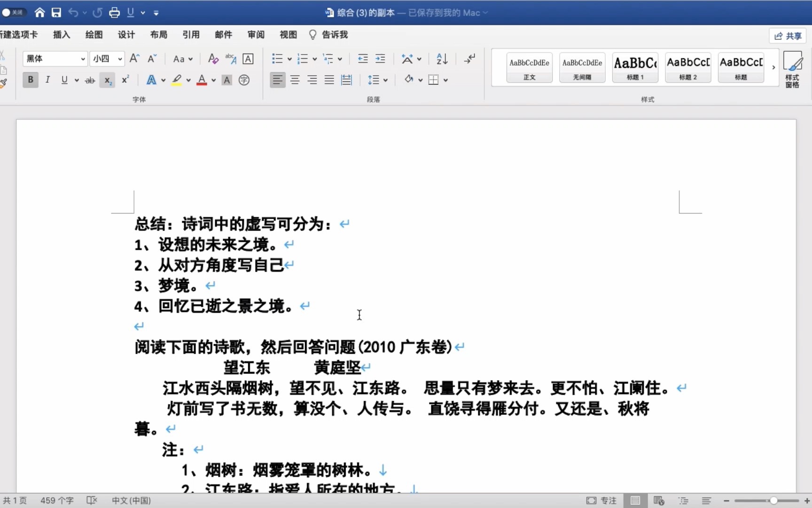Center align the paragraph
Viewport: 812px width, 508px height.
click(295, 80)
